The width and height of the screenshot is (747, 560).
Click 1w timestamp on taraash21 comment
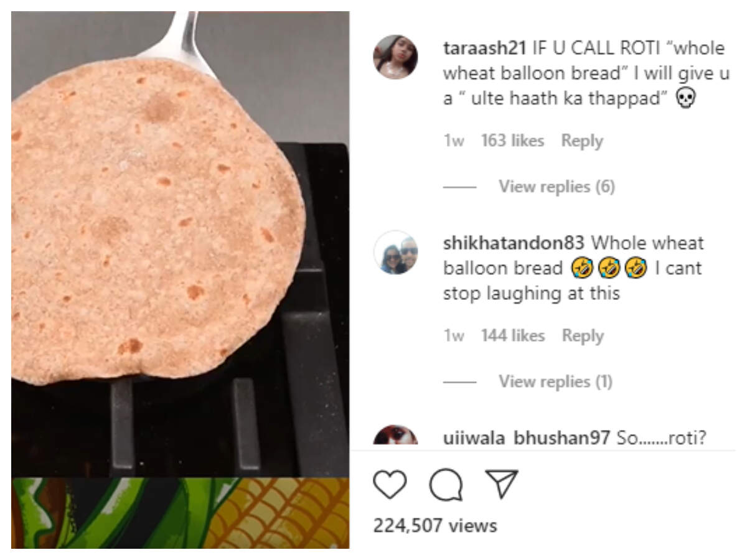pyautogui.click(x=454, y=141)
